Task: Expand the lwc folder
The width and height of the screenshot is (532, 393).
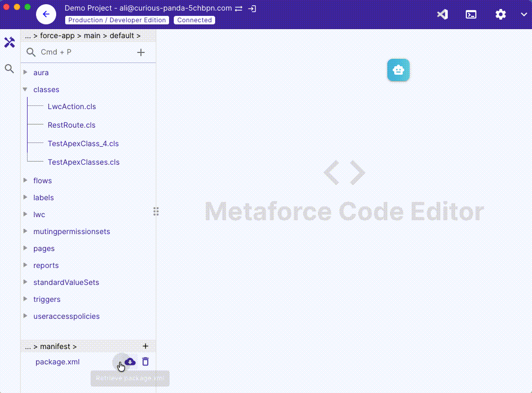Action: 25,215
